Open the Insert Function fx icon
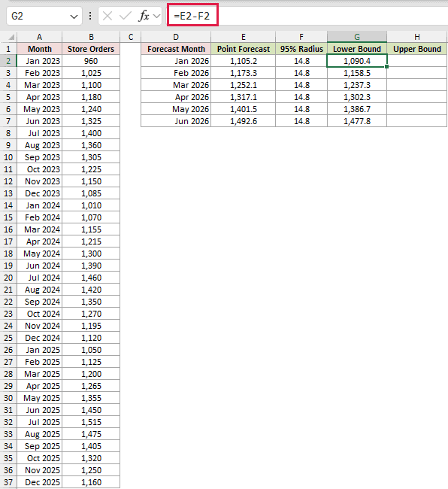 pyautogui.click(x=144, y=16)
